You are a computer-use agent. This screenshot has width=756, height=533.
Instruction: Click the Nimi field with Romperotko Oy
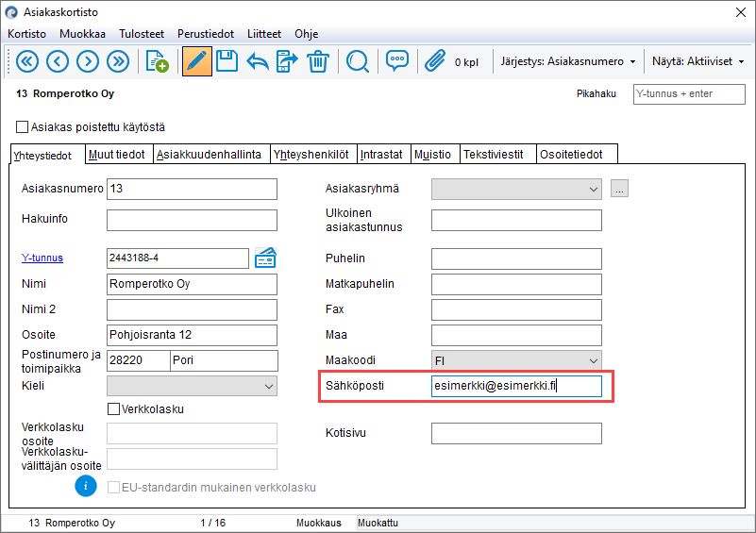pyautogui.click(x=192, y=284)
